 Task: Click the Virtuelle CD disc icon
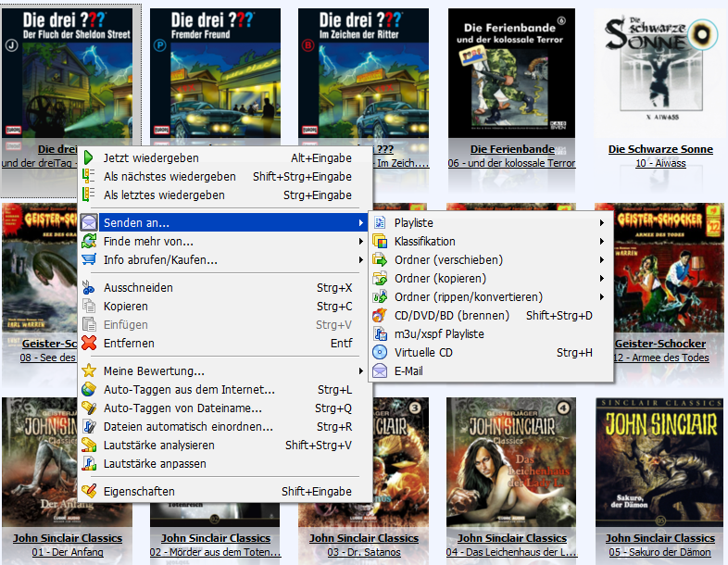(380, 352)
